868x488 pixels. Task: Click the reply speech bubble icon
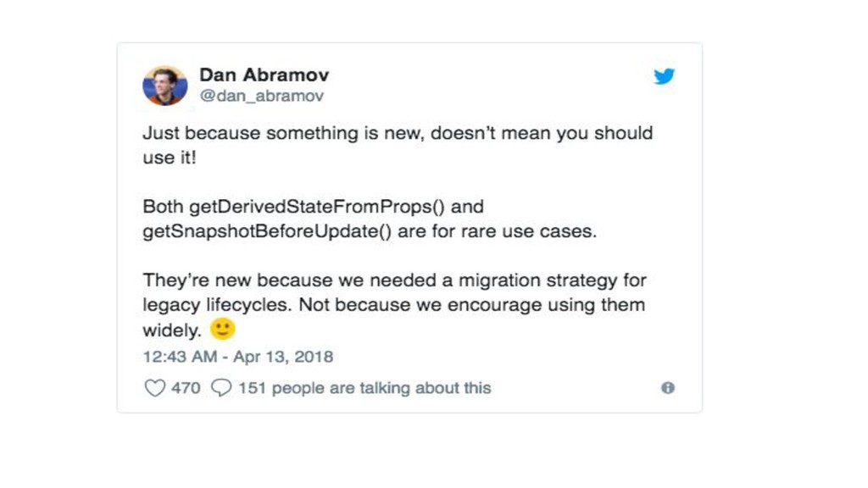click(x=221, y=388)
